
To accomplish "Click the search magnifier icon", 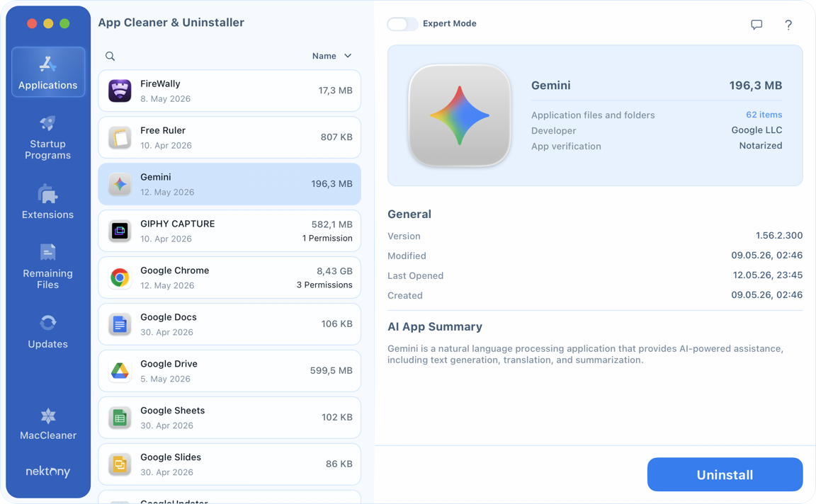I will tap(110, 56).
